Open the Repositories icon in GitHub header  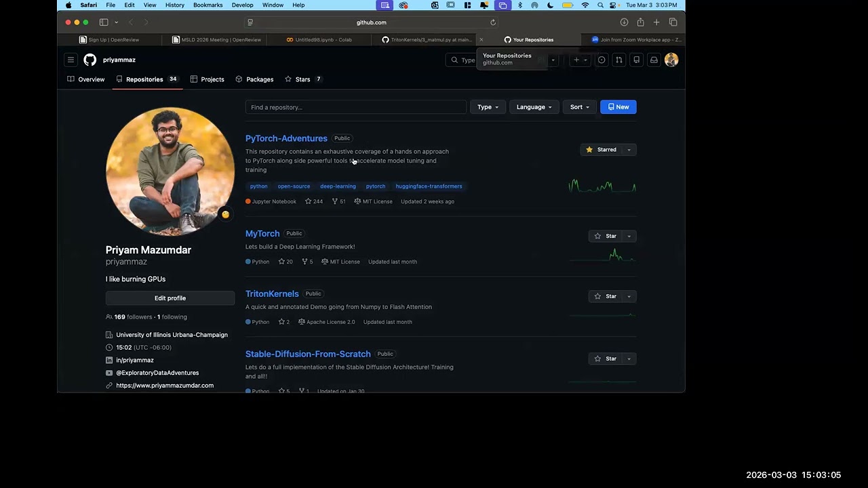point(636,60)
